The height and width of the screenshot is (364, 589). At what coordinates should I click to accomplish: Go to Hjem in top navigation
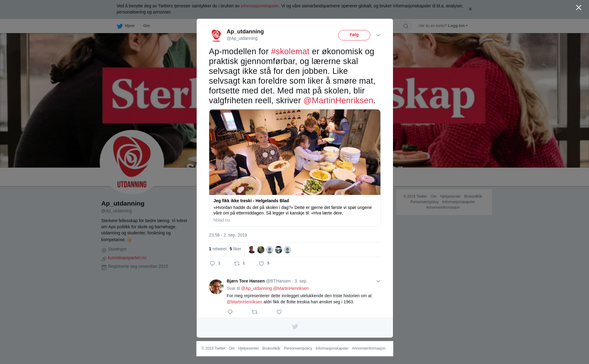click(x=126, y=26)
